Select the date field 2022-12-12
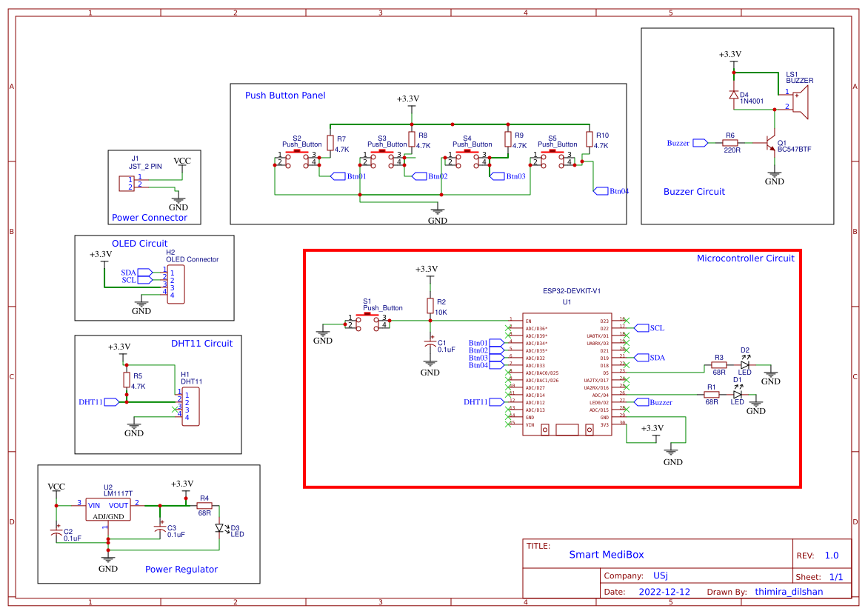This screenshot has height=614, width=868. [664, 592]
